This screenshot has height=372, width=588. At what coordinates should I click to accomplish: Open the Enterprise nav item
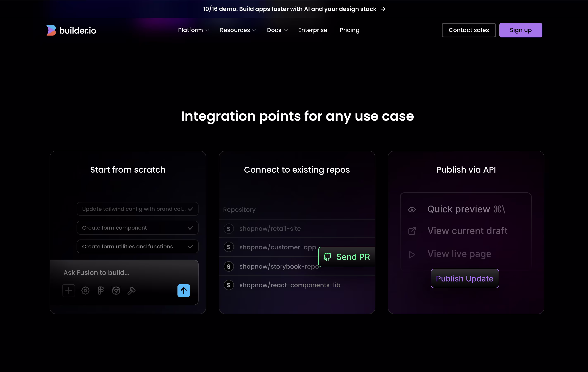pos(313,30)
